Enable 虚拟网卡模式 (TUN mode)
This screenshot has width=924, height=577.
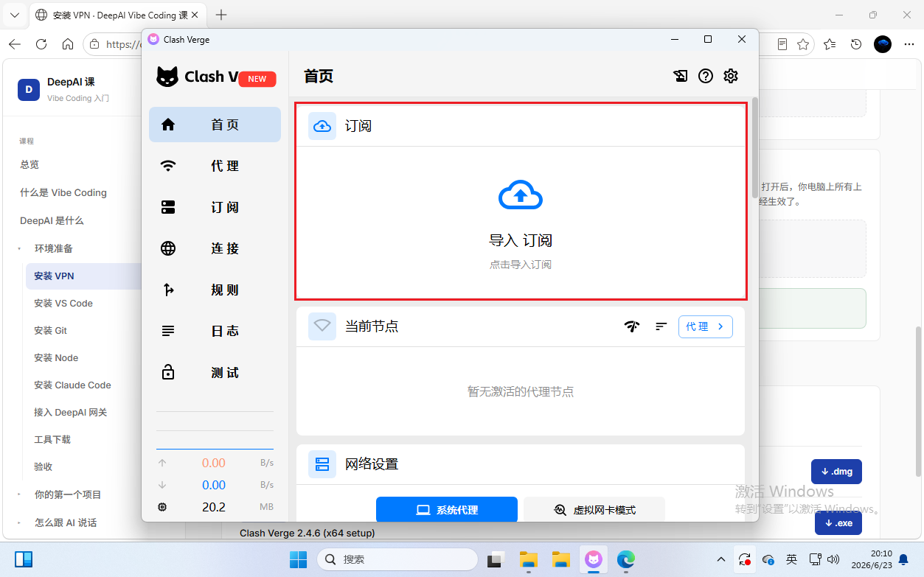point(594,509)
